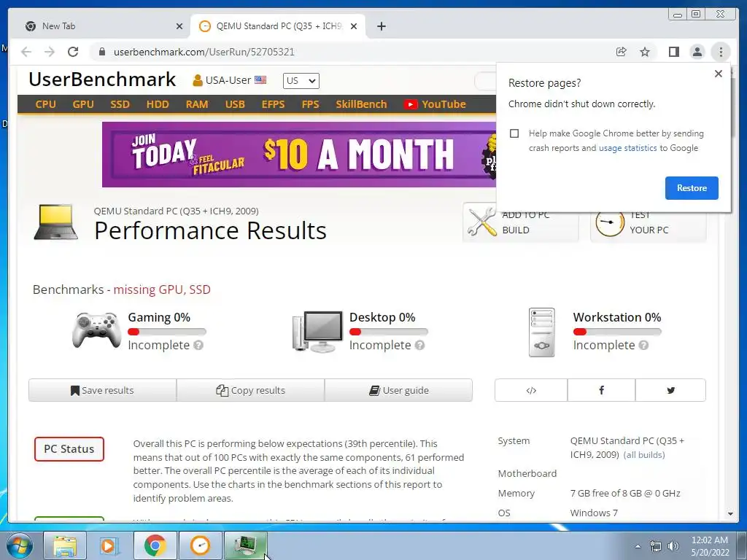Click the Workstation tower icon

coord(542,332)
